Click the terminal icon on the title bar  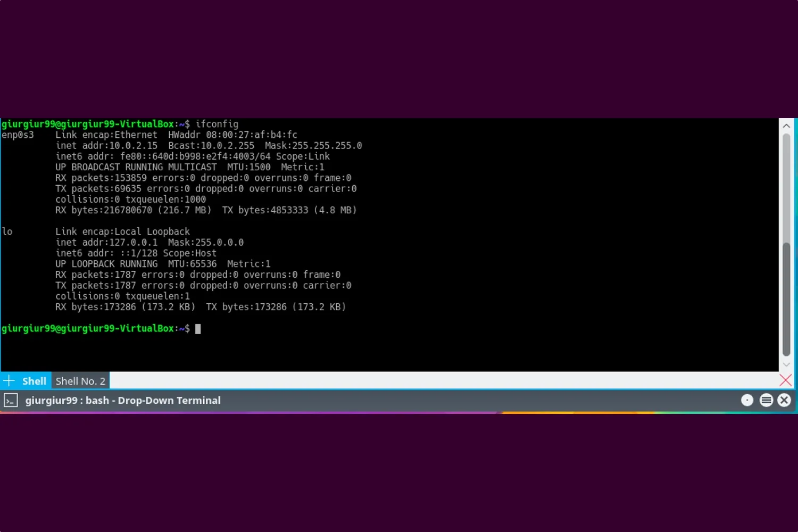click(x=11, y=400)
